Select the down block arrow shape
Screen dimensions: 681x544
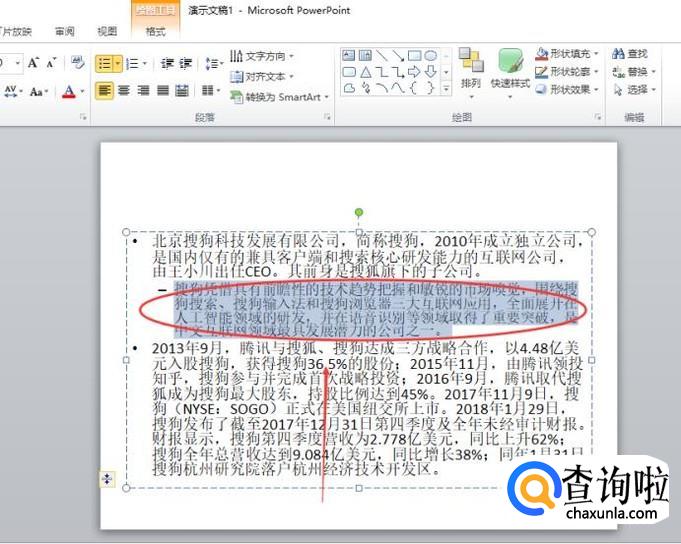[430, 72]
